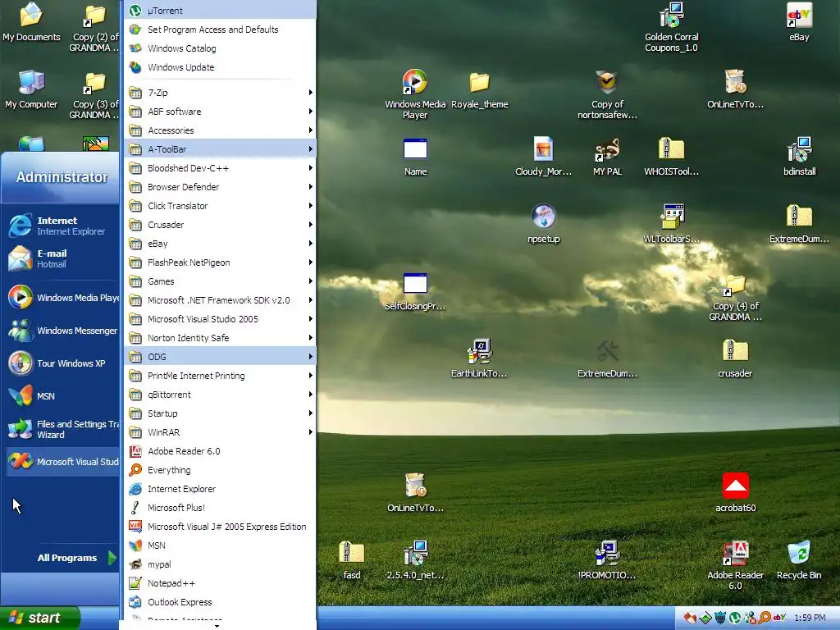Open the Golden Corral Coupons_1.0 installer icon
The height and width of the screenshot is (630, 840).
671,27
